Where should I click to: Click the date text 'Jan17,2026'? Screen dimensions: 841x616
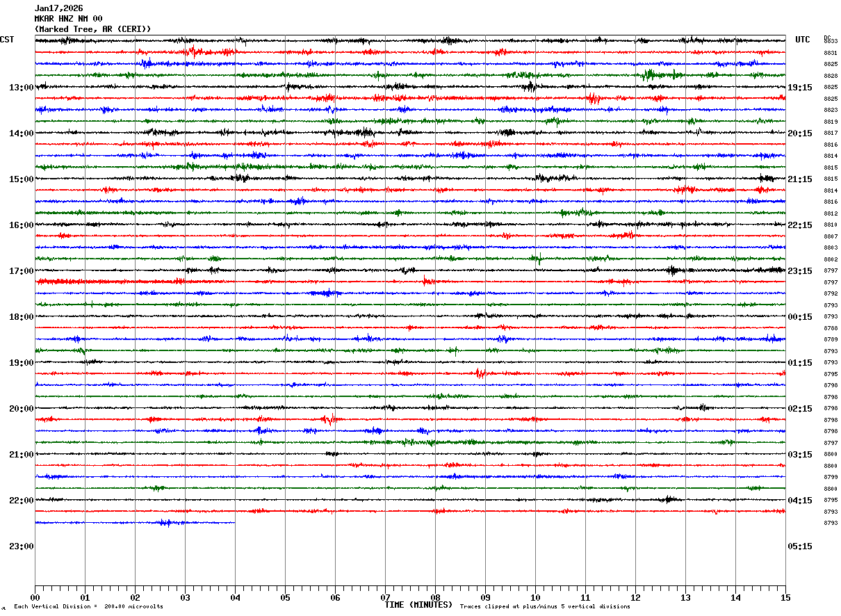[58, 8]
